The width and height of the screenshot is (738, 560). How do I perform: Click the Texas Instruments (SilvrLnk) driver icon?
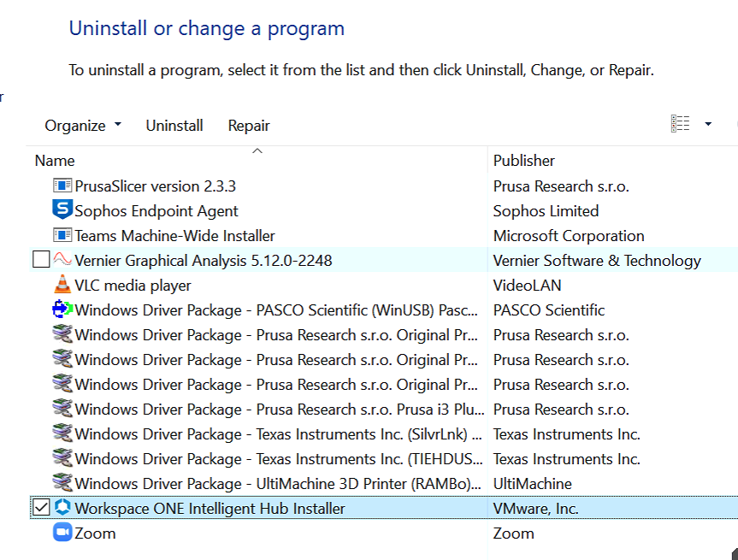click(x=62, y=433)
